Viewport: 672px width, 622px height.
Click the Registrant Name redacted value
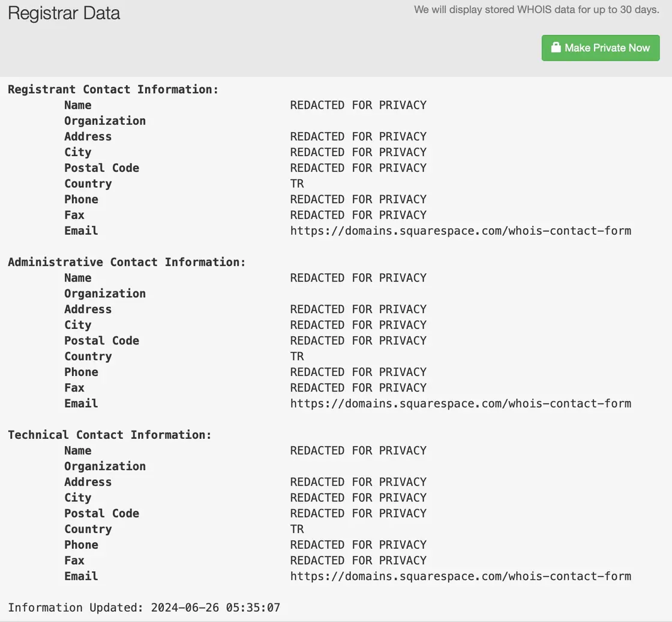pos(358,105)
